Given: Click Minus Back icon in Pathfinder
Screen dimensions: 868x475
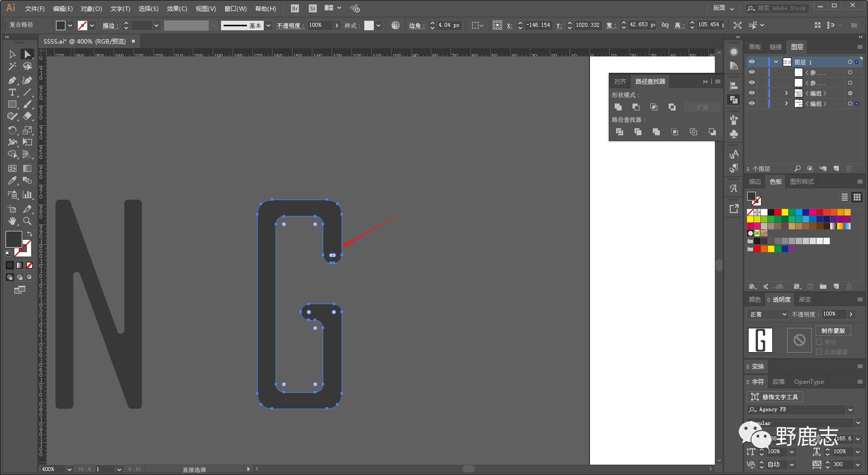Looking at the screenshot, I should point(712,132).
